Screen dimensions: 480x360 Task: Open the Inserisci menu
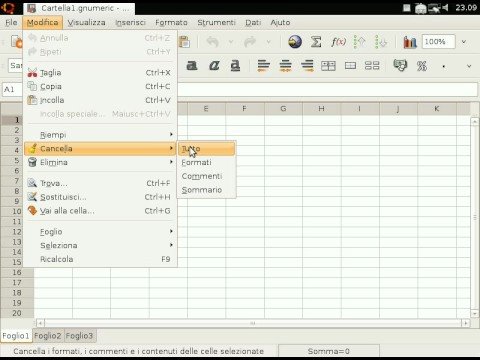coord(130,22)
